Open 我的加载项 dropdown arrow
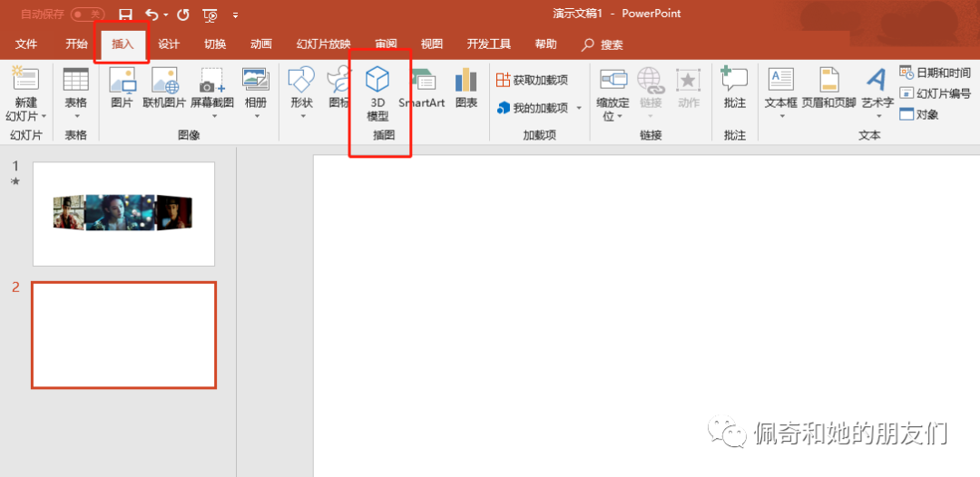Screen dimensions: 980x477 (579, 108)
